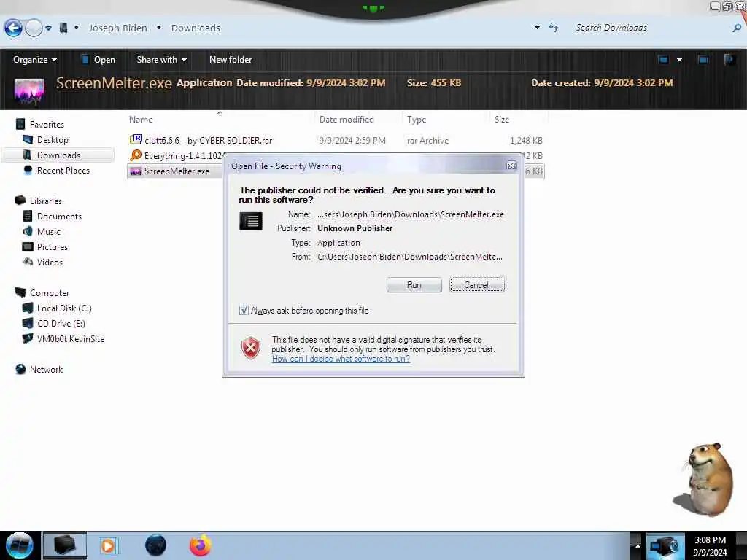
Task: Click the application icon in the dialog
Action: click(x=251, y=221)
